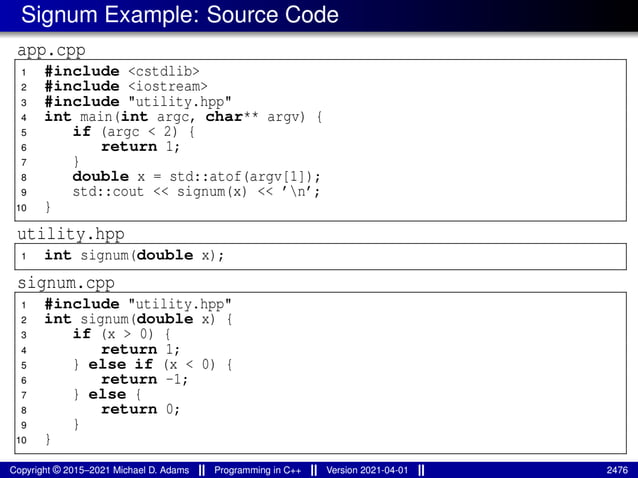Click the "Version 2021-04-01" footer text

coord(367,470)
